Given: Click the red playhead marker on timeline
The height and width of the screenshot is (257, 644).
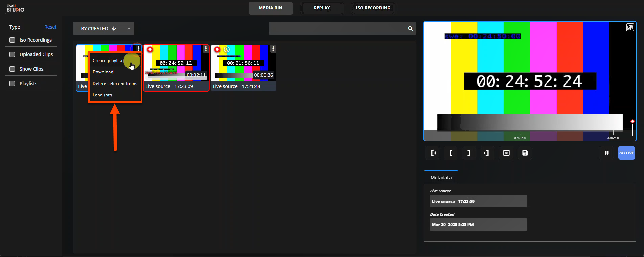Looking at the screenshot, I should 632,121.
